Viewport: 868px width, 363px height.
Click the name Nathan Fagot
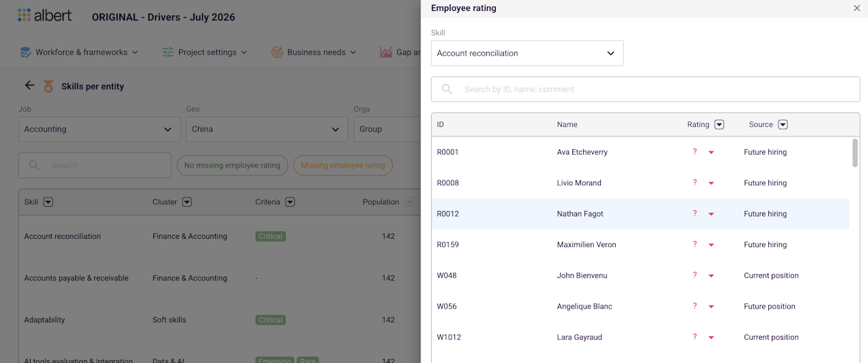[x=580, y=214]
